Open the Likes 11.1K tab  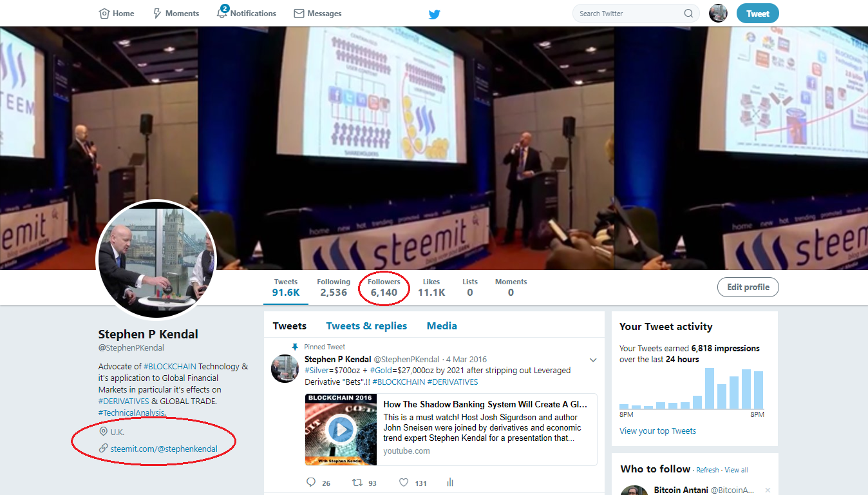(x=431, y=287)
